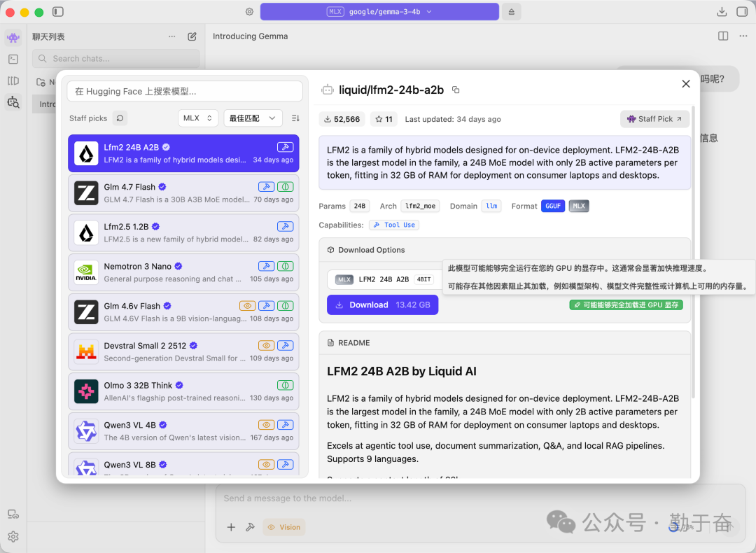756x553 pixels.
Task: Select the Qwen3 VL 8B model row
Action: (x=183, y=464)
